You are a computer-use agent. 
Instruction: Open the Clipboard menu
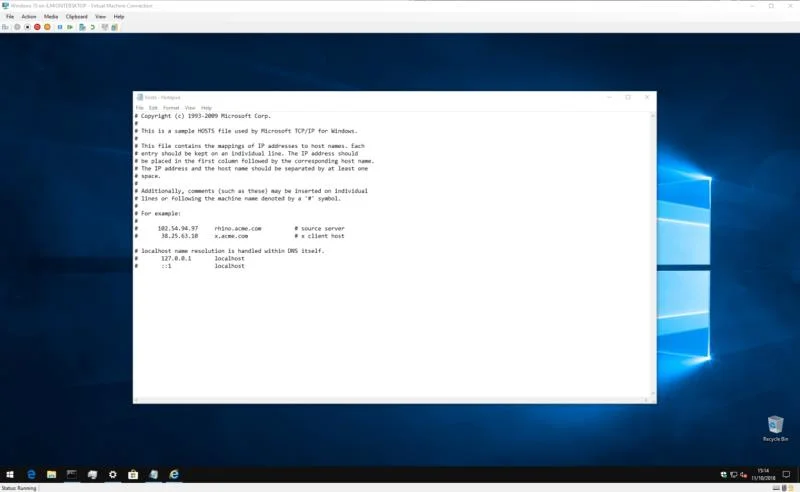tap(77, 17)
